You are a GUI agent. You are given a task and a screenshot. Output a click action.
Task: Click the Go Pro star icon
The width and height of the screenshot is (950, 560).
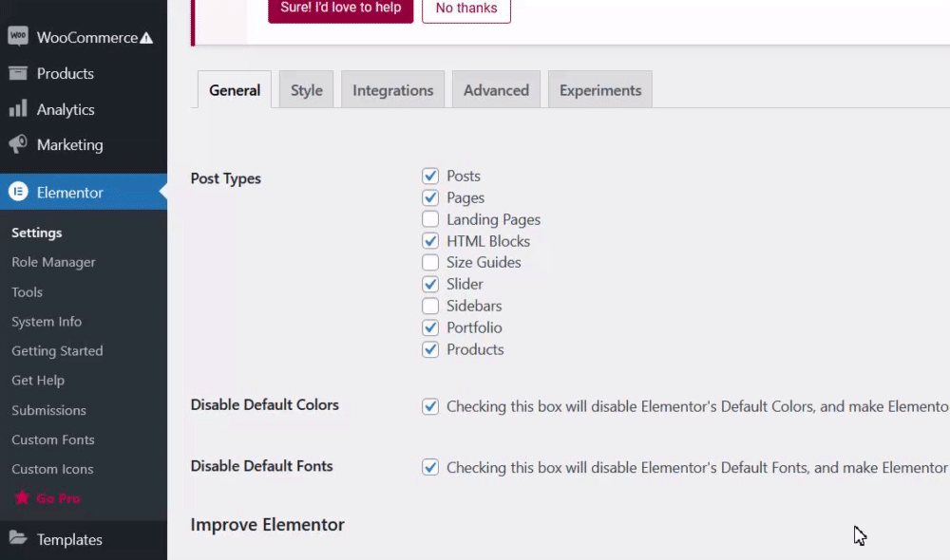point(22,497)
